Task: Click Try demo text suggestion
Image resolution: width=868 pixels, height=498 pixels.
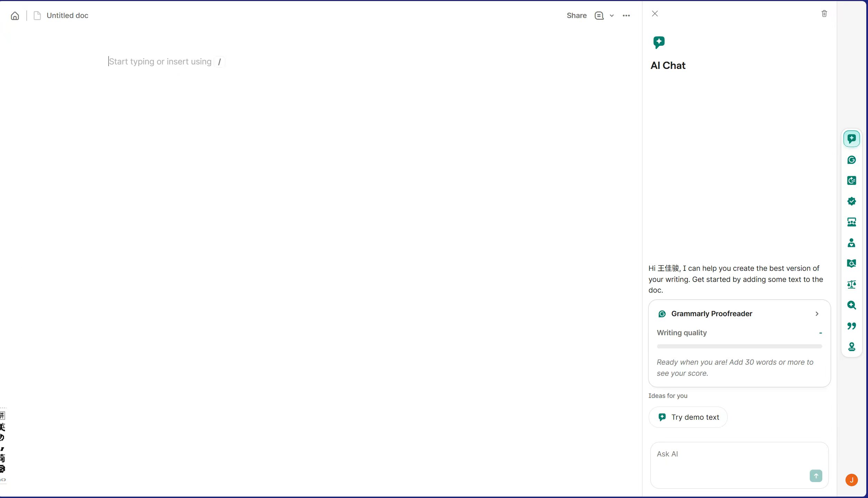Action: (x=688, y=417)
